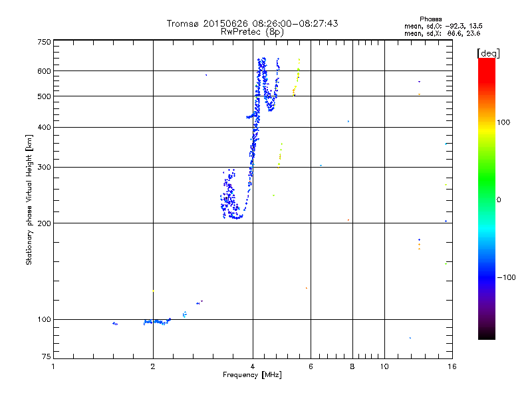Image resolution: width=532 pixels, height=399 pixels.
Task: Click the y-axis tick label '75'
Action: click(x=47, y=356)
